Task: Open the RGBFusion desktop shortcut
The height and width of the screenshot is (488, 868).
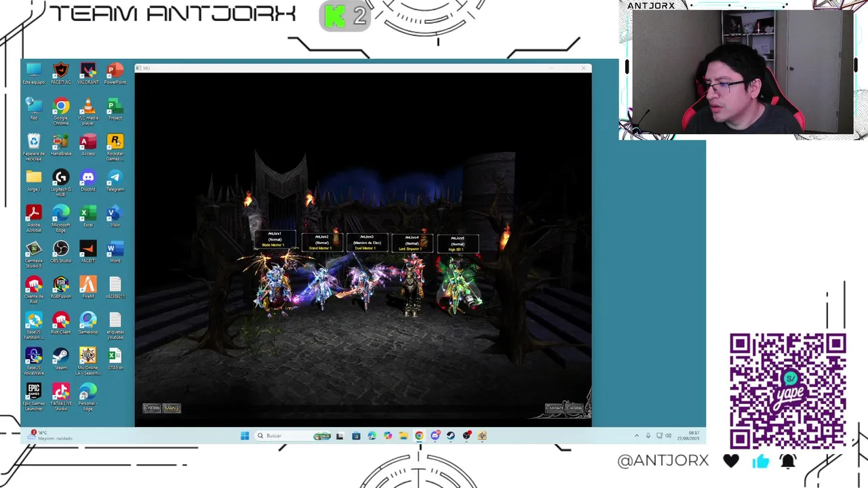Action: click(61, 287)
